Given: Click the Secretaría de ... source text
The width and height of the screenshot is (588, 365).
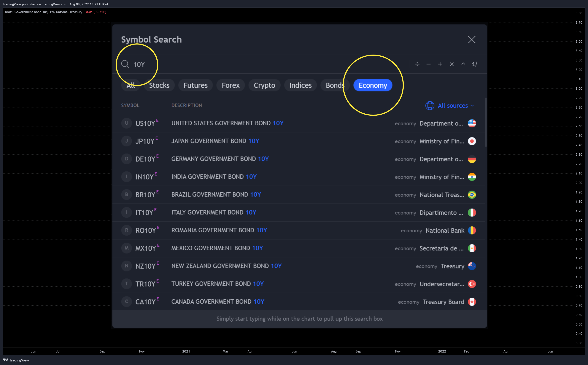Looking at the screenshot, I should [x=442, y=248].
